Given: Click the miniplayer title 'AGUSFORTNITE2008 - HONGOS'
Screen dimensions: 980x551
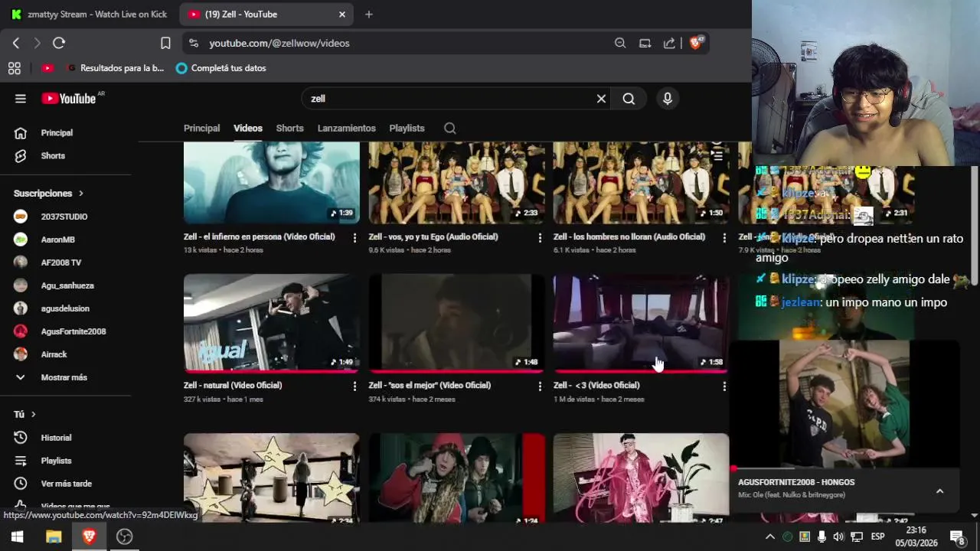Looking at the screenshot, I should click(x=796, y=482).
